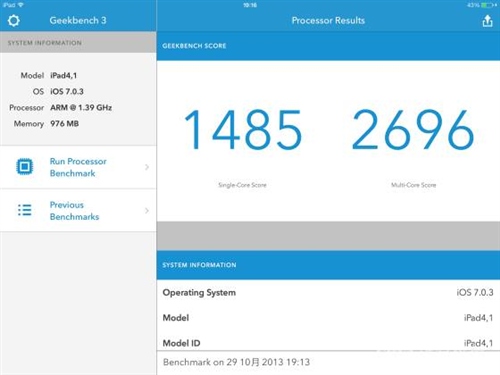Screen dimensions: 500x375
Task: Tap the battery indicator icon
Action: click(487, 5)
